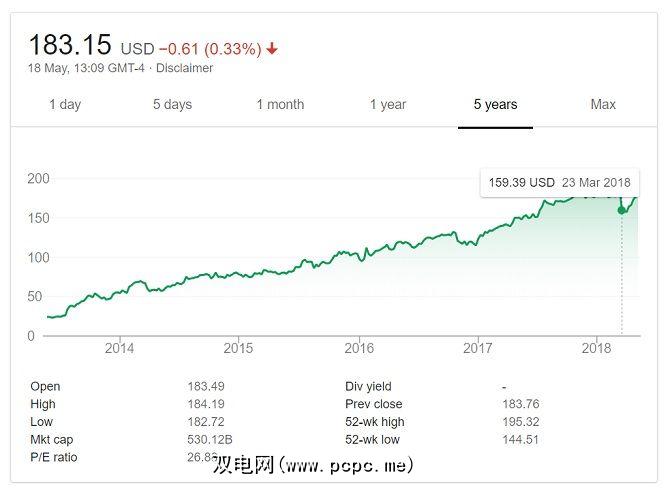Click the www.pcpc.me watermark text
Screen dimensions: 670x488
(346, 465)
